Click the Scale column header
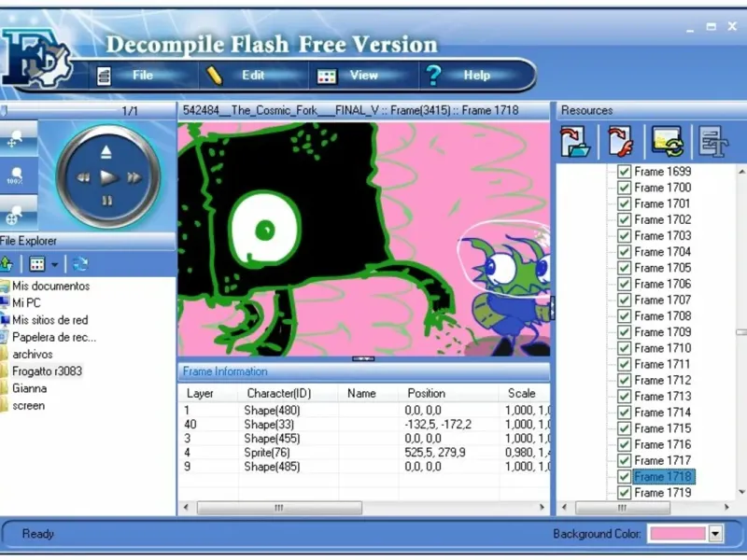The height and width of the screenshot is (560, 747). 525,393
